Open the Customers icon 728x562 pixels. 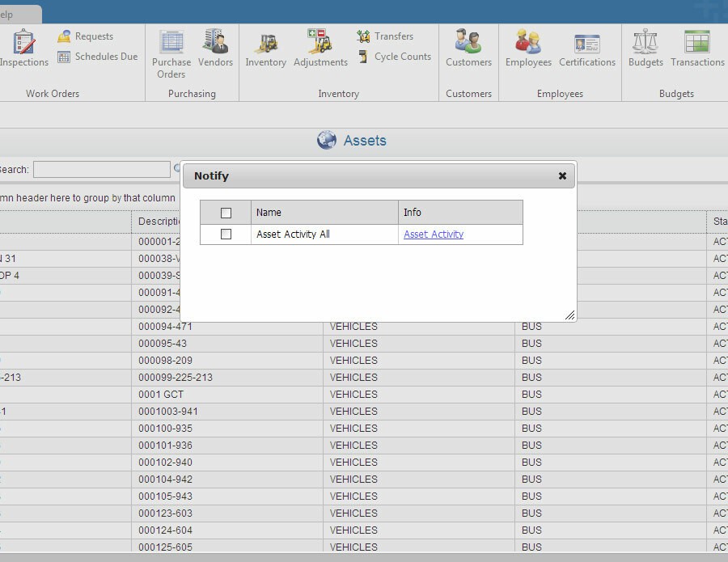468,44
